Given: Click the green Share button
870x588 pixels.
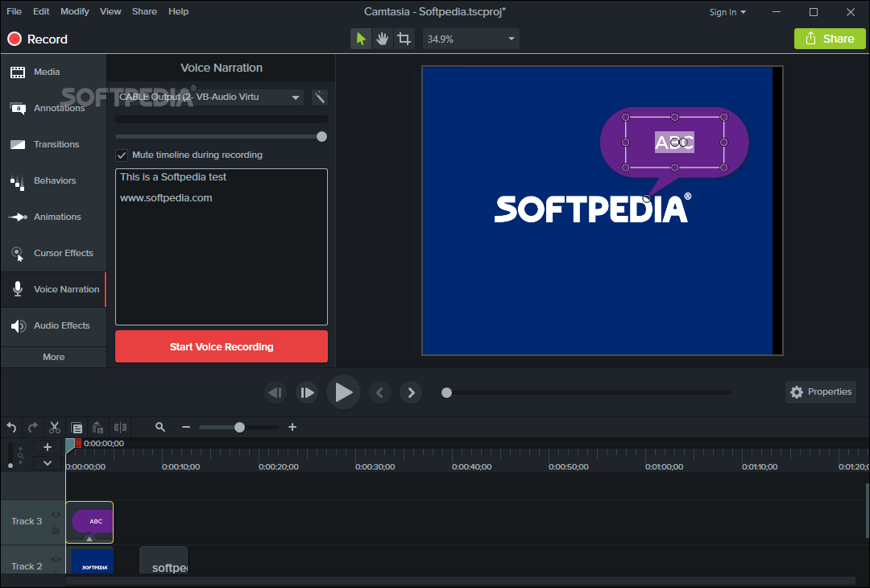Looking at the screenshot, I should (x=830, y=39).
